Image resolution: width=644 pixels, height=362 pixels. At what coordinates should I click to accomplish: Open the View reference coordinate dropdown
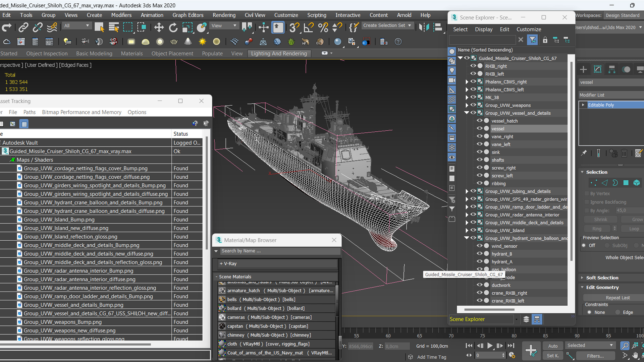click(224, 26)
